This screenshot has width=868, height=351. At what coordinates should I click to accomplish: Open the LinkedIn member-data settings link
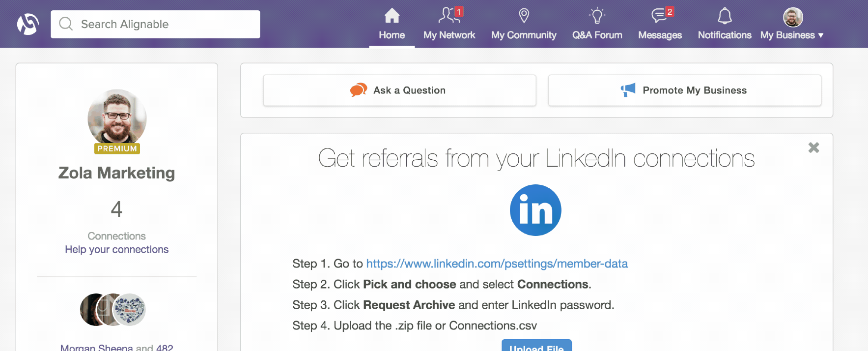pyautogui.click(x=497, y=263)
